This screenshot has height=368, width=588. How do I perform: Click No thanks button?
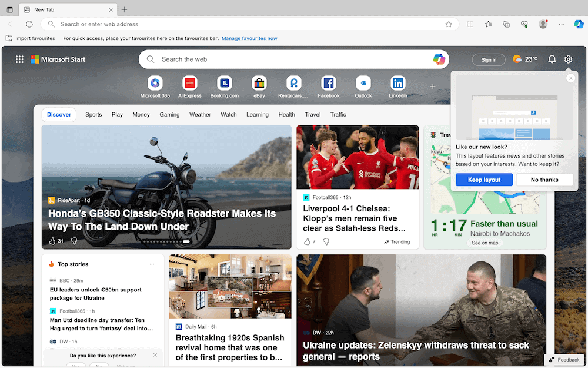tap(544, 180)
